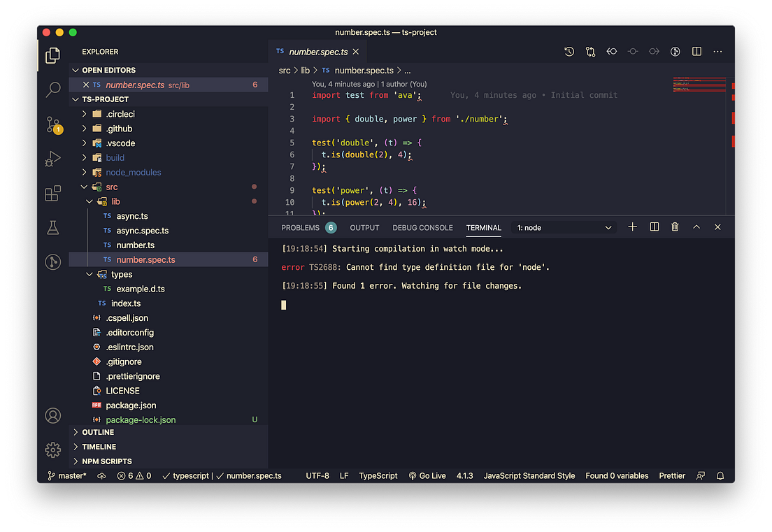772x532 pixels.
Task: Open the Search view in the activity bar
Action: (x=52, y=89)
